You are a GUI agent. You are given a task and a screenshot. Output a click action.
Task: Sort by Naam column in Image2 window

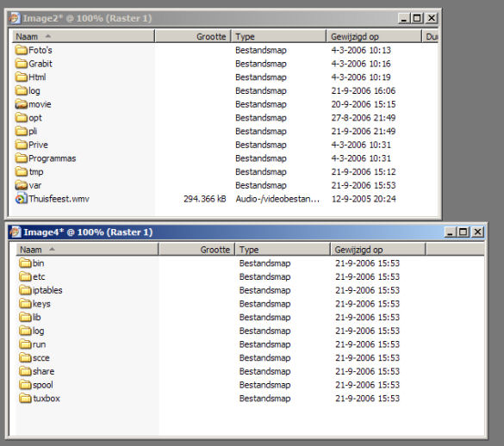[84, 36]
